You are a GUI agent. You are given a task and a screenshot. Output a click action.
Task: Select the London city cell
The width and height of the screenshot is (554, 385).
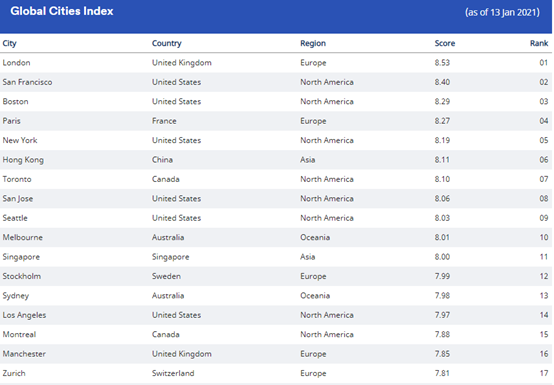[x=16, y=63]
